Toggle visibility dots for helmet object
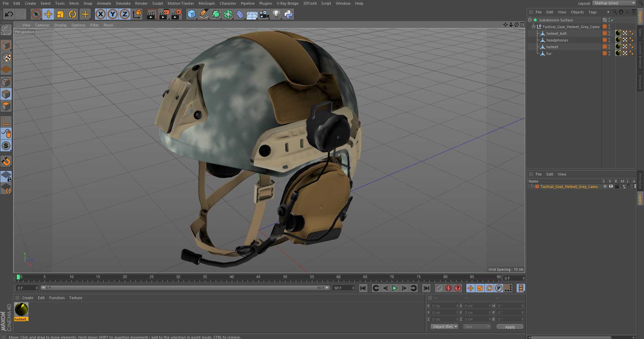 click(609, 47)
